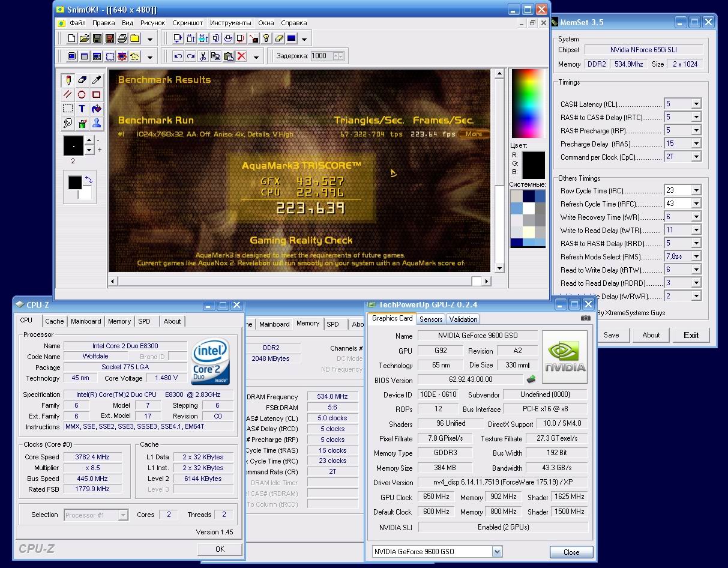Screen dimensions: 728x568
Task: Open the Row Cycle Time (tRC) dropdown
Action: (696, 190)
